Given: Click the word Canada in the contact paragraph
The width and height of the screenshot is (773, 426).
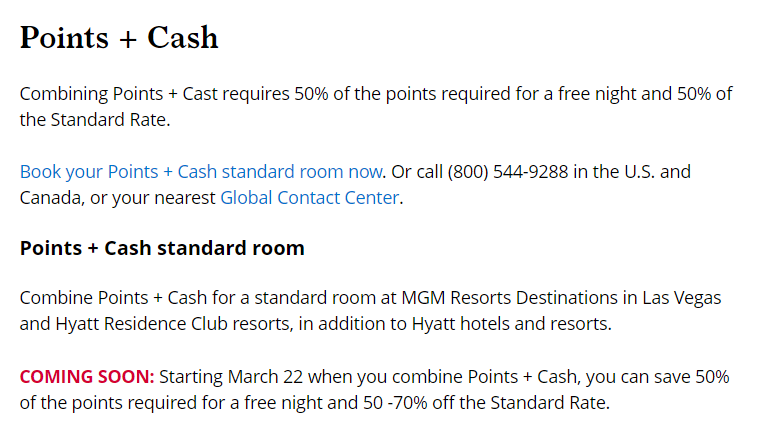Looking at the screenshot, I should click(52, 198).
